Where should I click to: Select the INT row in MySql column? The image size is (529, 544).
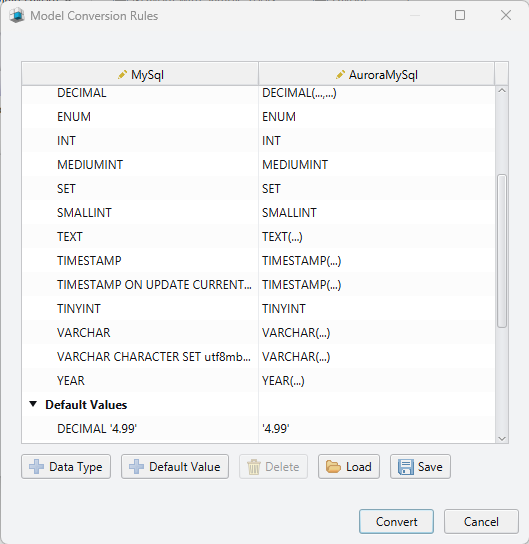(140, 141)
